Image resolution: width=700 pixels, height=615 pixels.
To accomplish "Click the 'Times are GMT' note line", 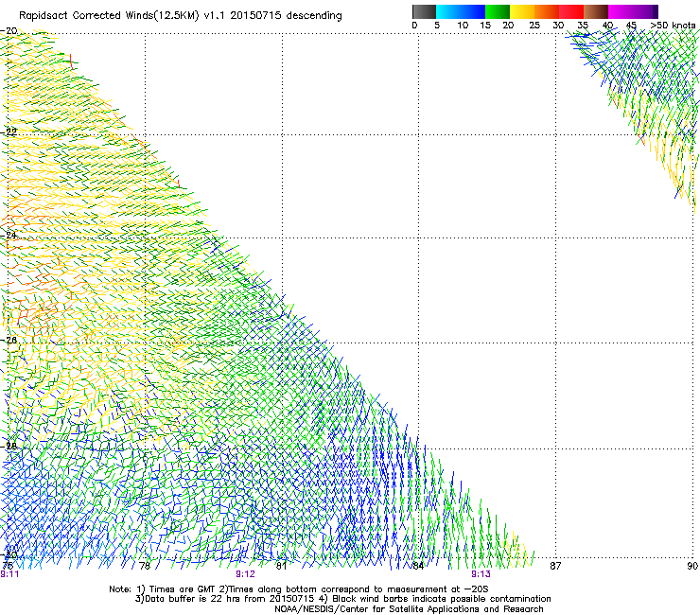I will [299, 589].
